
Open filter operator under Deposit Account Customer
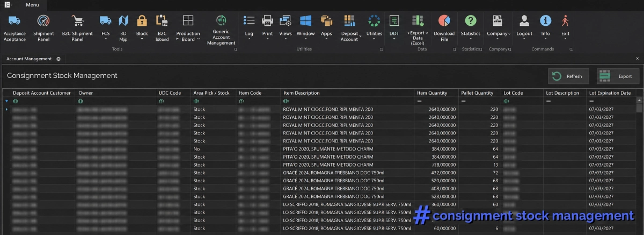[16, 101]
